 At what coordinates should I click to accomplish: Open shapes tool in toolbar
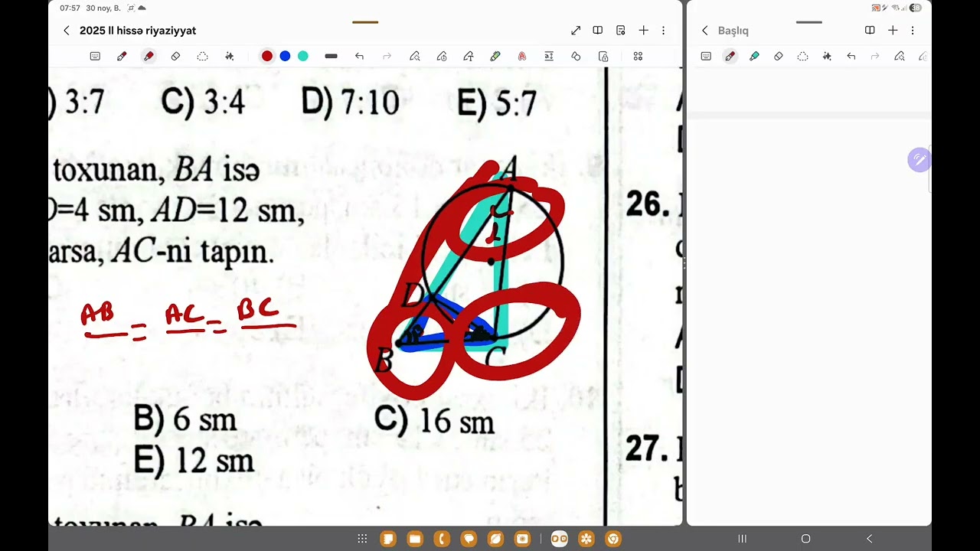pos(576,56)
